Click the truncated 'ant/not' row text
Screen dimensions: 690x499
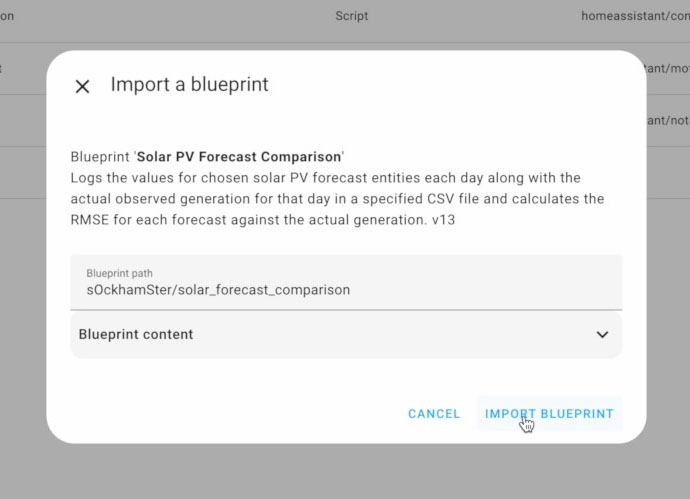pyautogui.click(x=668, y=120)
